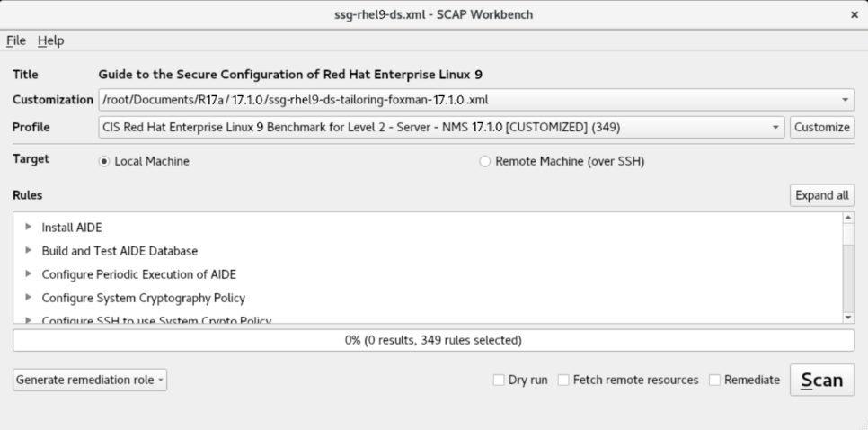Expand Build and Test AIDE Database rule
868x430 pixels.
point(30,251)
